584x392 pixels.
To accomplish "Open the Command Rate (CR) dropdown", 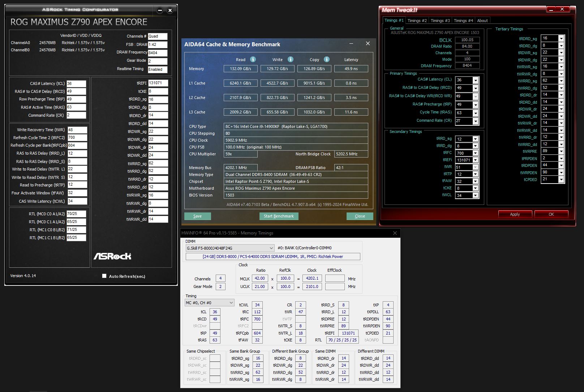I will coord(476,121).
